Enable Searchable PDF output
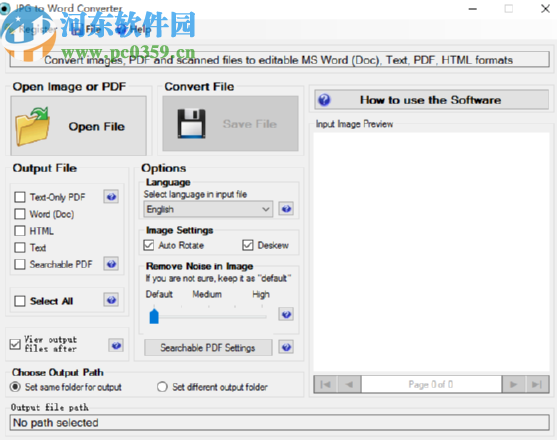 (20, 264)
